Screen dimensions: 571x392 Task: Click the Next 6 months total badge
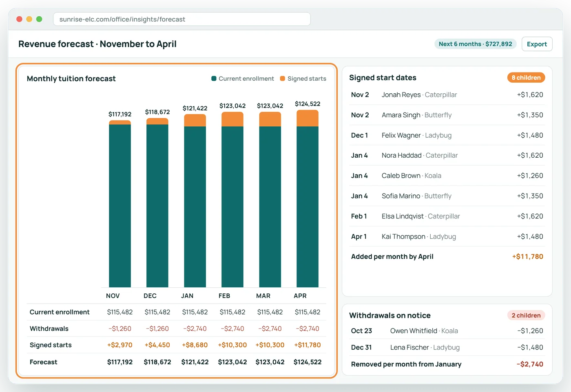pos(475,44)
